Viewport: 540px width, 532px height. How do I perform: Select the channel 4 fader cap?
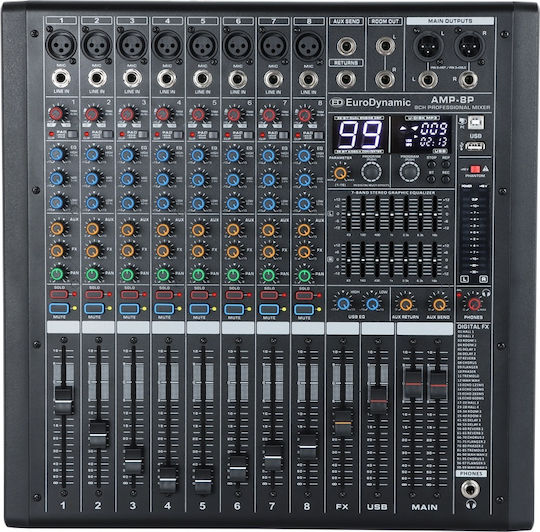click(x=168, y=479)
